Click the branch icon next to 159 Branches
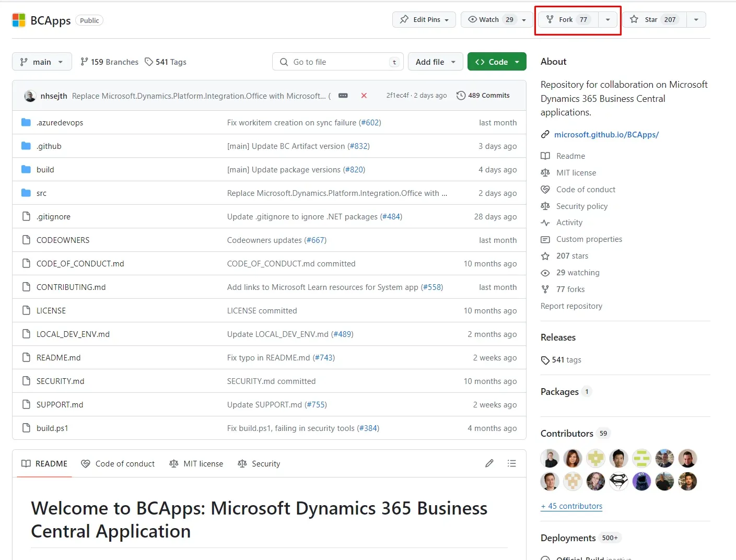736x560 pixels. (84, 62)
